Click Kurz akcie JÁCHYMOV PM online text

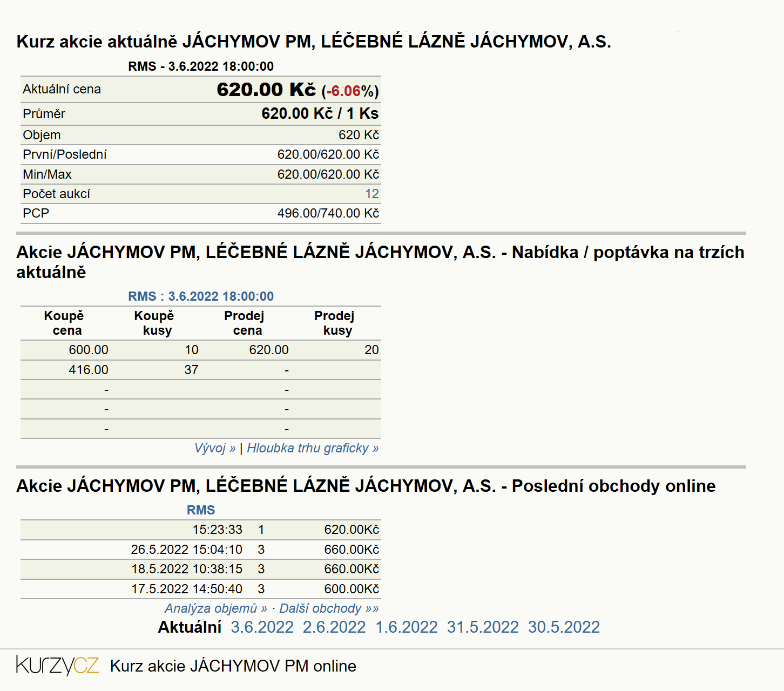pyautogui.click(x=233, y=666)
